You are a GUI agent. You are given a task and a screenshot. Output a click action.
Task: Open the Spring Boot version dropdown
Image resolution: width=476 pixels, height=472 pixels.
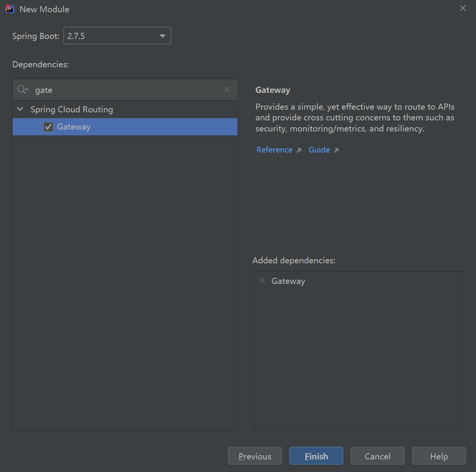pos(117,36)
